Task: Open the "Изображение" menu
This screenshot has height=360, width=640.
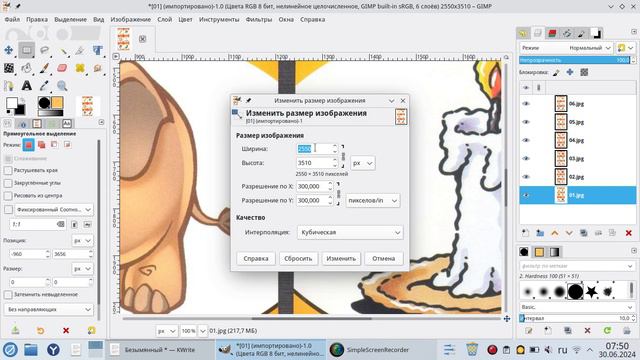Action: coord(131,19)
